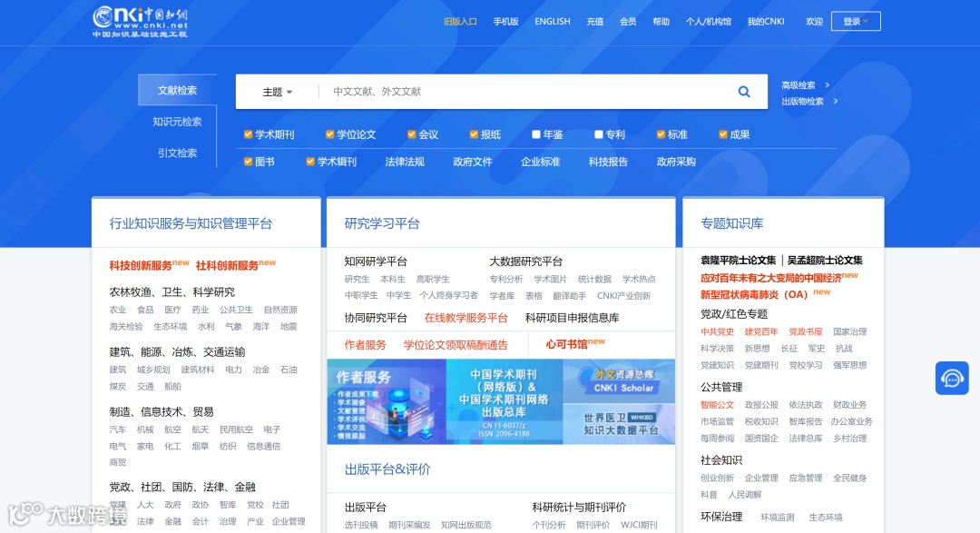Switch to the 知识元检索 tab
Screen dimensions: 980x533
point(178,122)
